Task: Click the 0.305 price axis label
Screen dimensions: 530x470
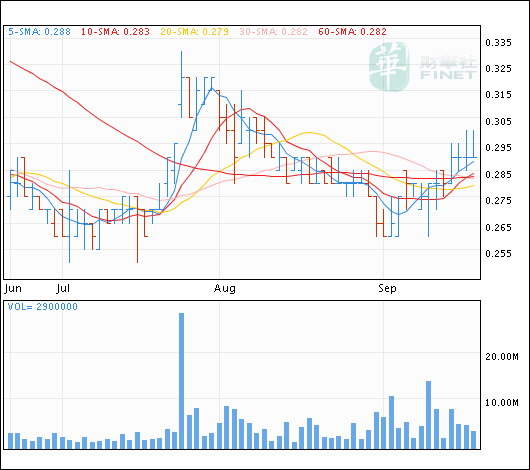Action: (x=499, y=121)
